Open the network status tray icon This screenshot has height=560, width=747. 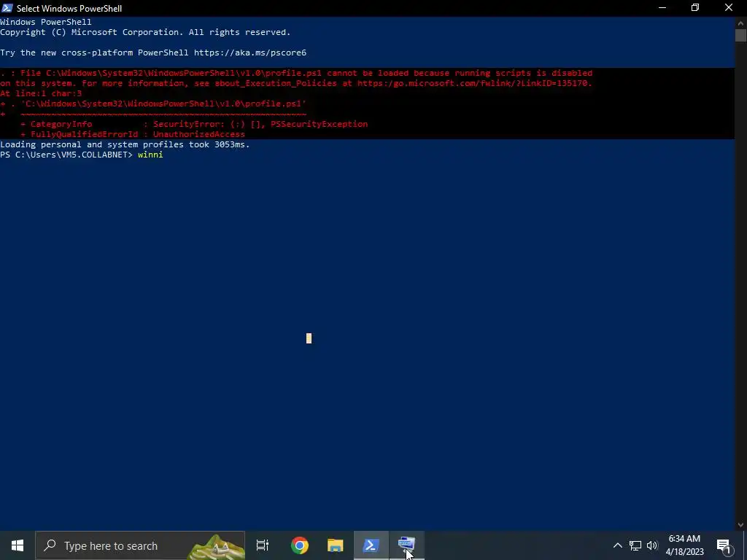[x=635, y=545]
